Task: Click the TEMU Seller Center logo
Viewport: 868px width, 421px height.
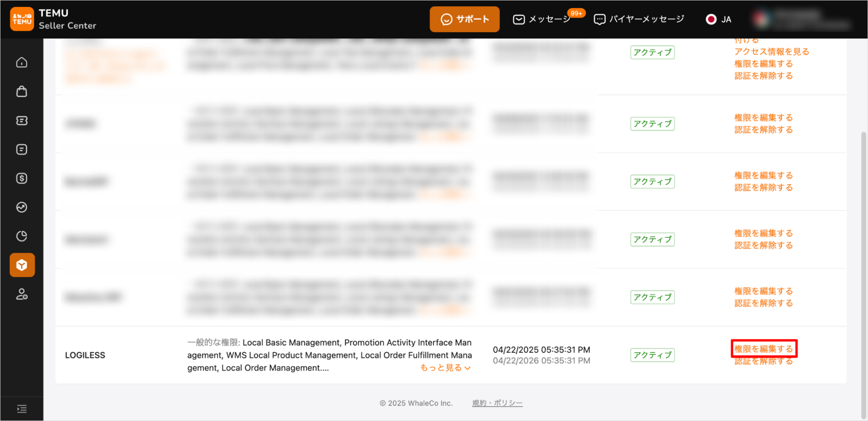Action: [53, 19]
